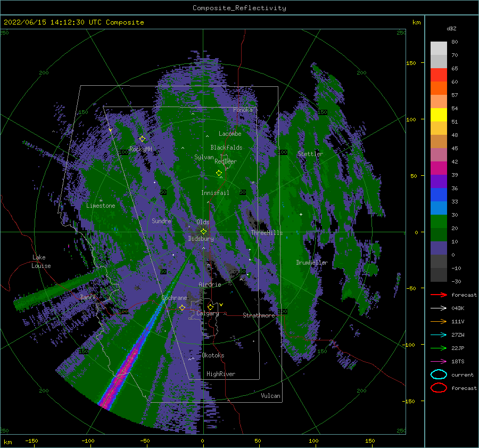Image resolution: width=479 pixels, height=448 pixels.
Task: Click the cyan current ellipse icon
Action: (439, 374)
